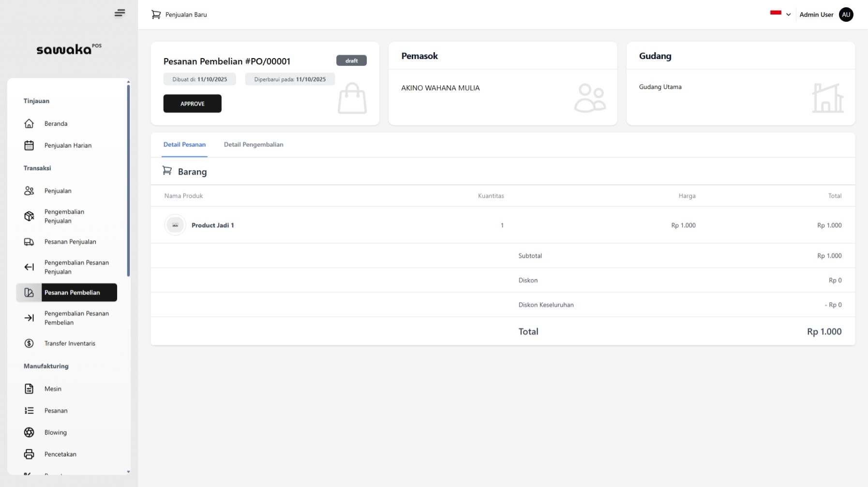Image resolution: width=868 pixels, height=487 pixels.
Task: Click the Pencetakan printer icon
Action: 29,454
